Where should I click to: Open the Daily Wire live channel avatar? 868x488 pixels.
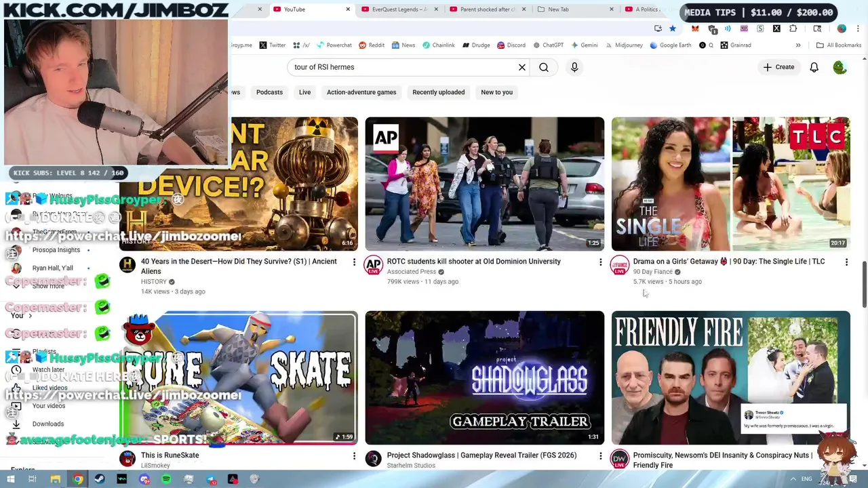coord(620,459)
